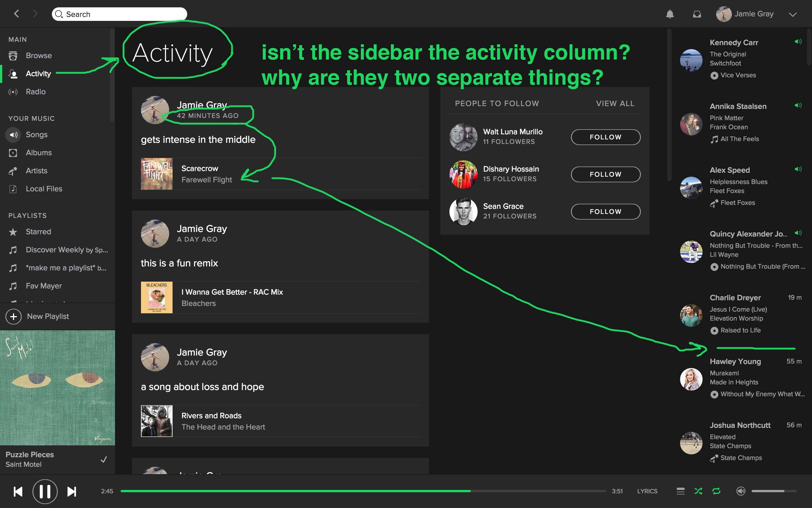The width and height of the screenshot is (812, 508).
Task: Open the State Champs artist link with icon
Action: coord(736,458)
